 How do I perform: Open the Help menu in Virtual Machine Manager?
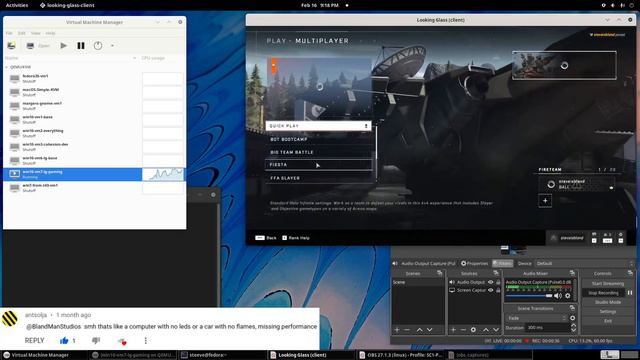[50, 33]
